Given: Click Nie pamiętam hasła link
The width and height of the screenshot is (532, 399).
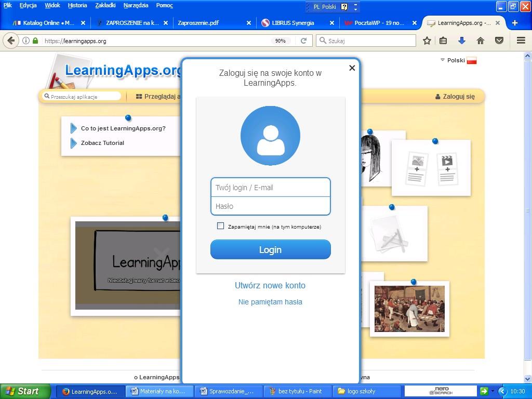Looking at the screenshot, I should (x=270, y=302).
